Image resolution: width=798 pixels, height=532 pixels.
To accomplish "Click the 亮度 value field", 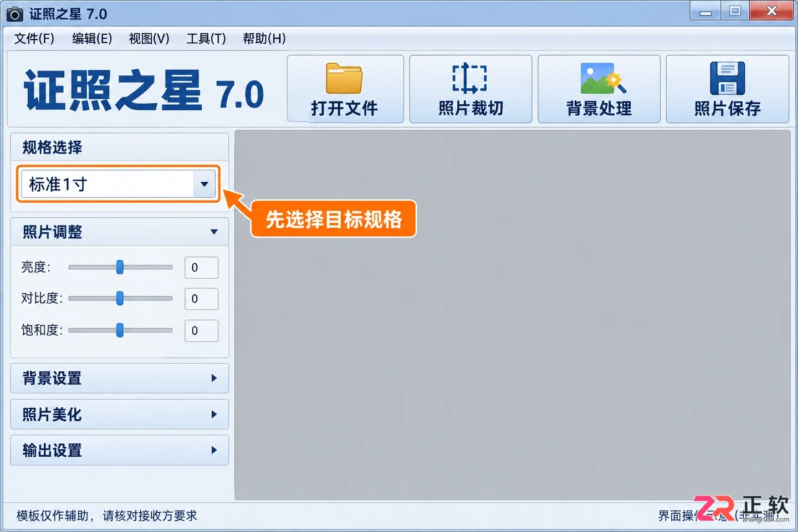I will pyautogui.click(x=201, y=268).
